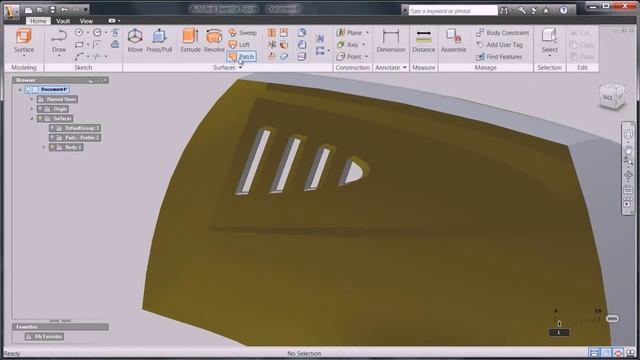The image size is (640, 360).
Task: Open the Help question mark icon
Action: point(564,11)
